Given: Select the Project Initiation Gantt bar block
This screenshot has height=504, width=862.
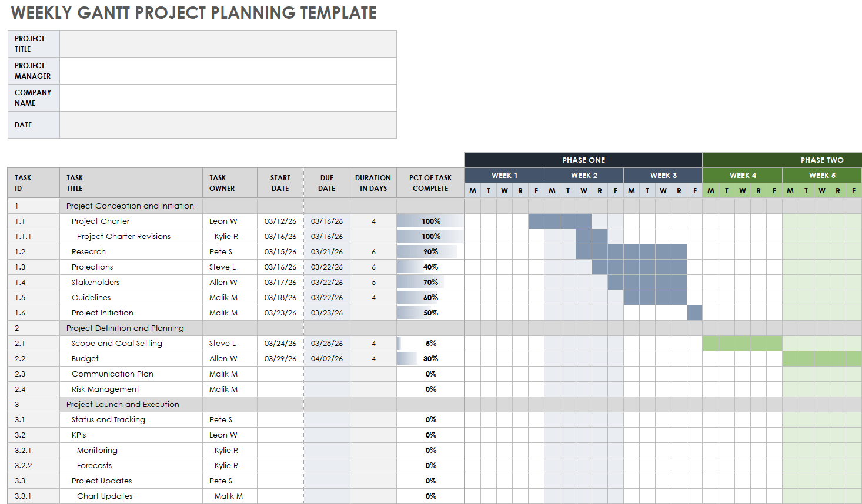Looking at the screenshot, I should pyautogui.click(x=694, y=313).
